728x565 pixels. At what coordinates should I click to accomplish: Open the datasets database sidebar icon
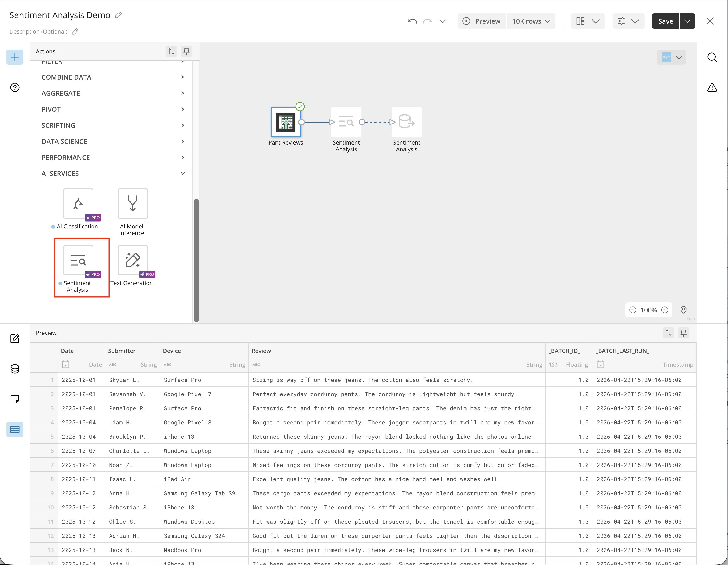[15, 369]
